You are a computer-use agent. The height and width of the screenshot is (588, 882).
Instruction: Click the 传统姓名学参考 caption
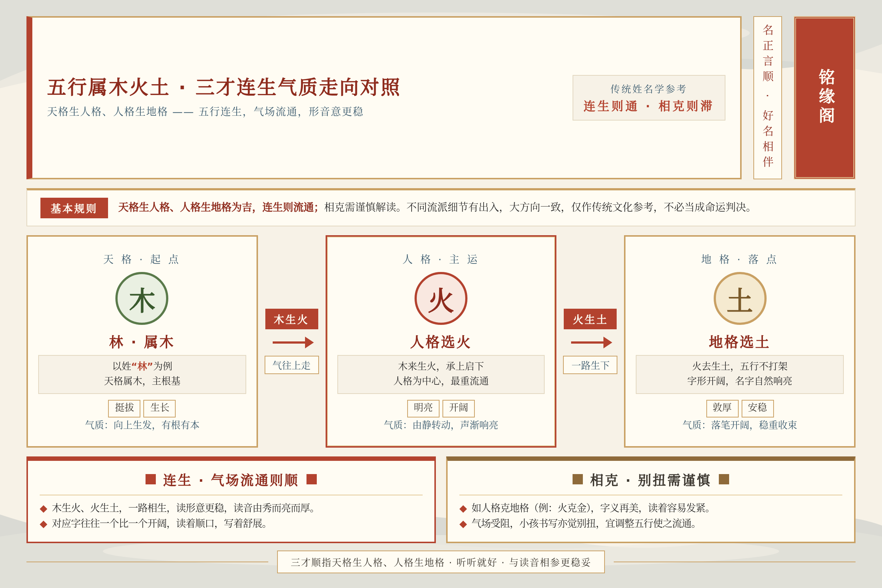tap(648, 89)
